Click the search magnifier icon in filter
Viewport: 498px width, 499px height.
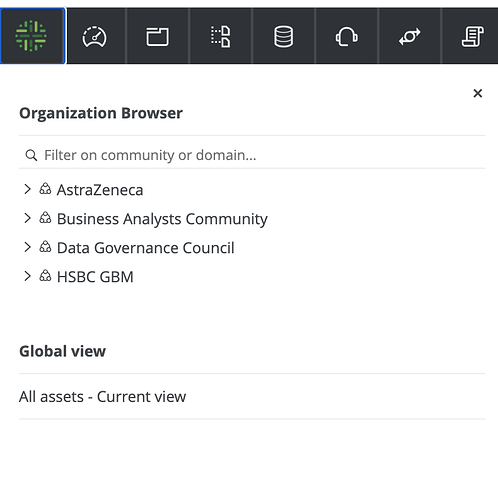tap(31, 155)
